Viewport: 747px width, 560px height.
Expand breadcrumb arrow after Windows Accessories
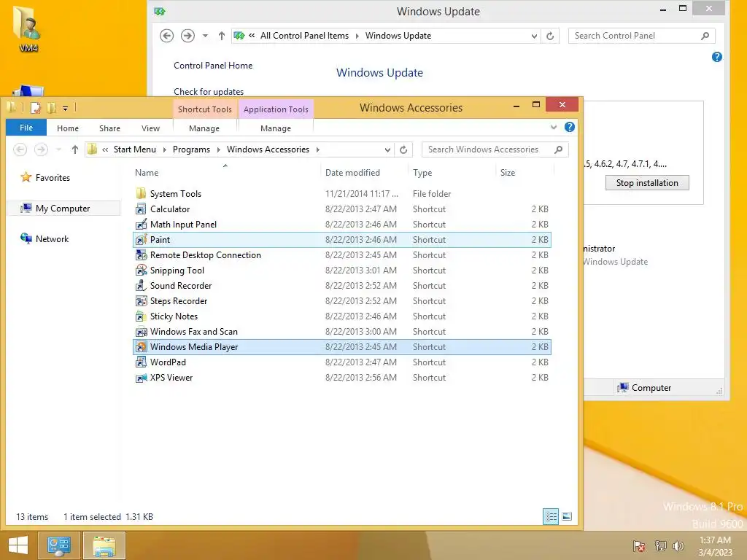pos(318,149)
